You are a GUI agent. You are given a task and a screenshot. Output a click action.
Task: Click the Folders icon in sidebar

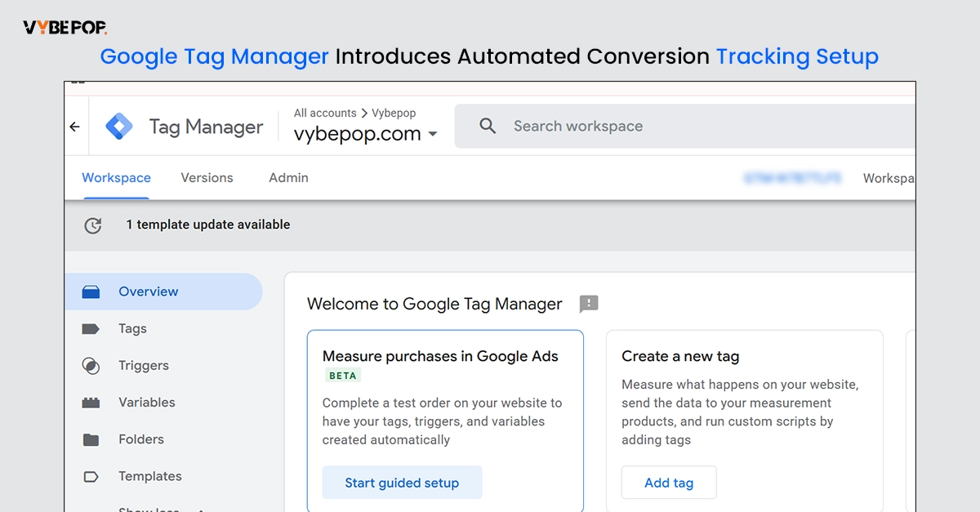pos(91,439)
